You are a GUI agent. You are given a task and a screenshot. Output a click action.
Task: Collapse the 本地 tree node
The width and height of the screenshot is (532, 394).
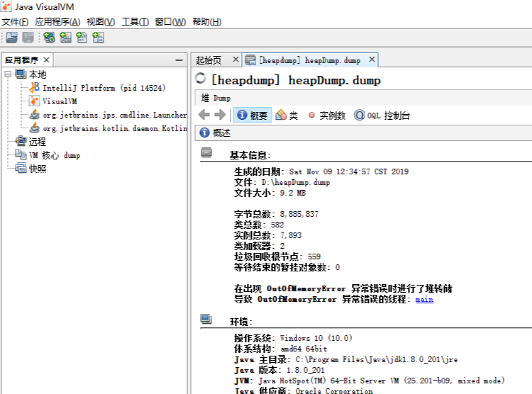pos(8,74)
